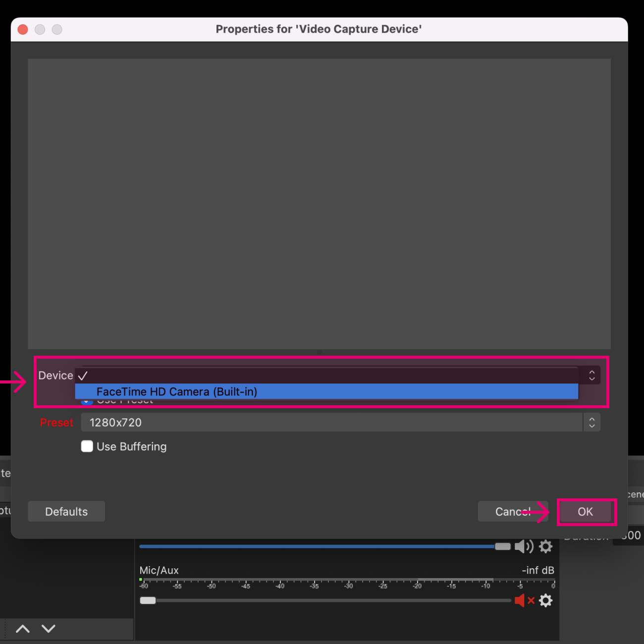Mute desktop audio speaker icon in mixer
The width and height of the screenshot is (644, 644).
(x=524, y=546)
